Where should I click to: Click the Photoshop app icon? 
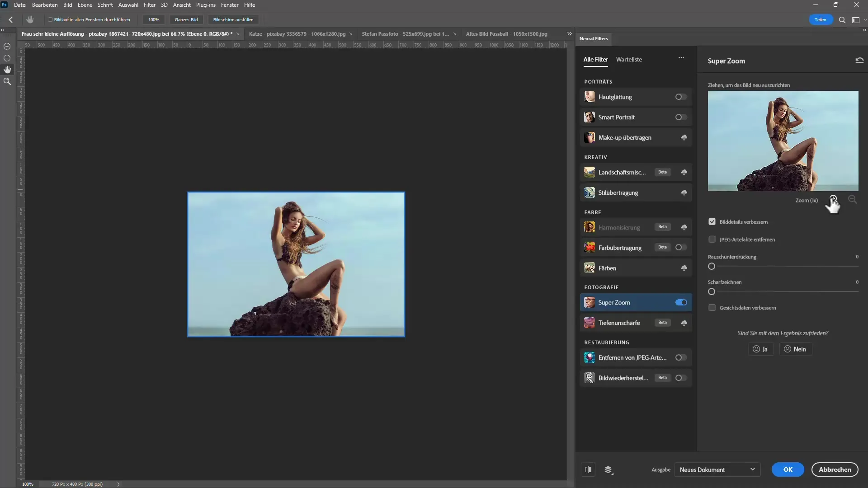click(x=5, y=5)
